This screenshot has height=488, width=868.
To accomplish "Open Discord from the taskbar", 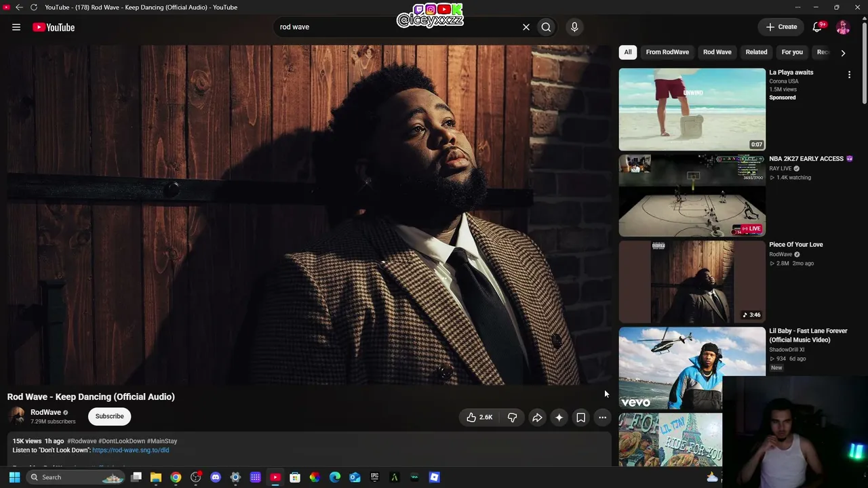I will point(216,477).
